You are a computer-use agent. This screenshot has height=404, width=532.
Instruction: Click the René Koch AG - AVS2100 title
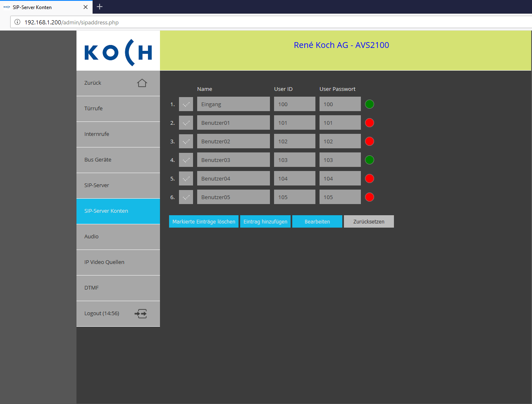point(341,45)
